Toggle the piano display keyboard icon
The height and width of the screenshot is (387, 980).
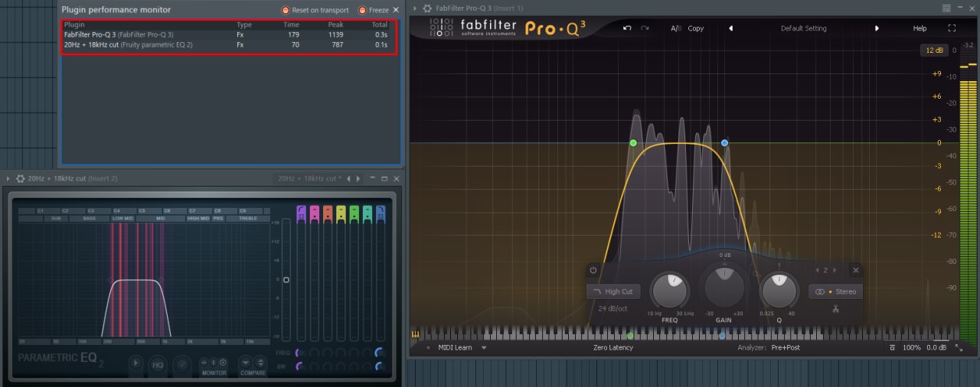click(416, 334)
